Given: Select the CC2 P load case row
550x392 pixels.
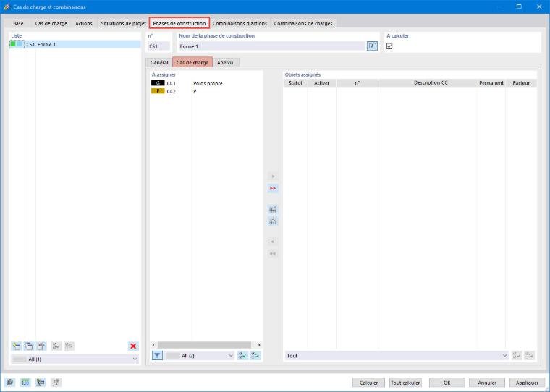Looking at the screenshot, I should pos(206,91).
